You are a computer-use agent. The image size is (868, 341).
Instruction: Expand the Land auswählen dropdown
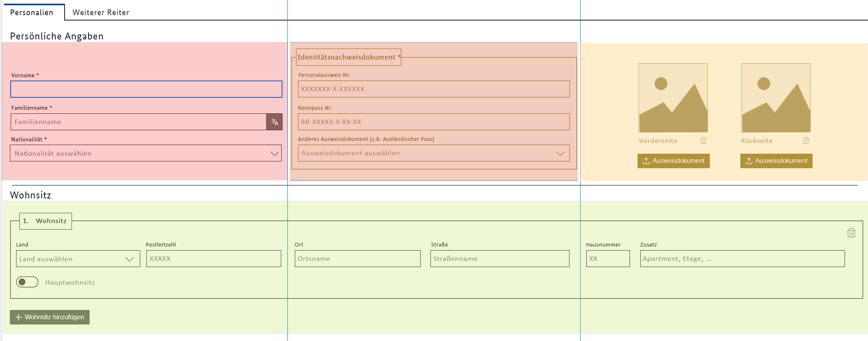tap(78, 259)
